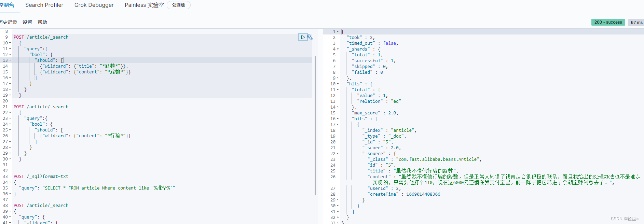
Task: Collapse editor line 22 fold arrow
Action: pyautogui.click(x=10, y=113)
